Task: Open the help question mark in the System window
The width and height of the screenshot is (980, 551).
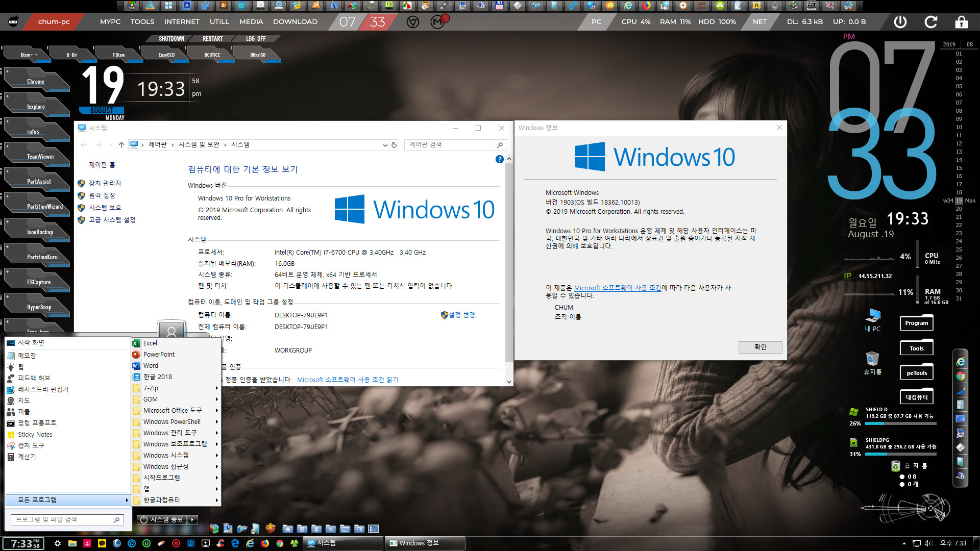Action: (x=500, y=159)
